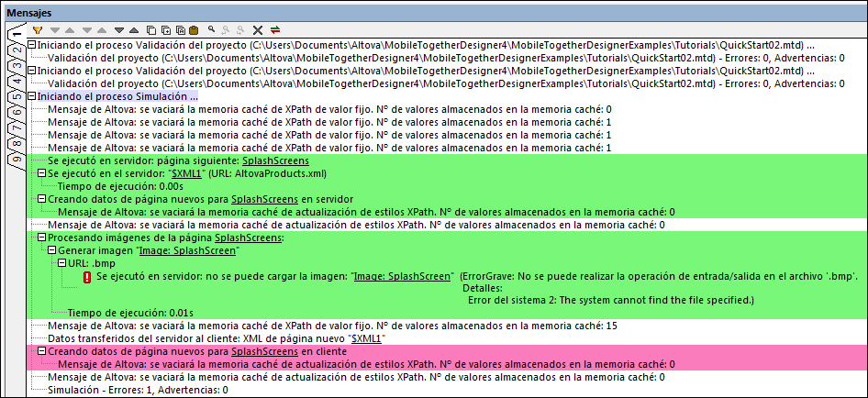This screenshot has width=868, height=398.
Task: Click the red-green arrows icon
Action: pos(274,30)
